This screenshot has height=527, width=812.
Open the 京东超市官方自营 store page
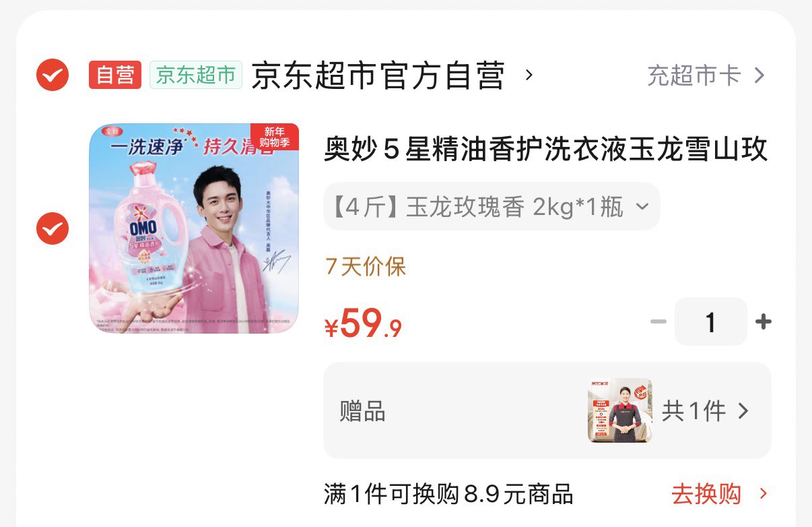tap(378, 75)
